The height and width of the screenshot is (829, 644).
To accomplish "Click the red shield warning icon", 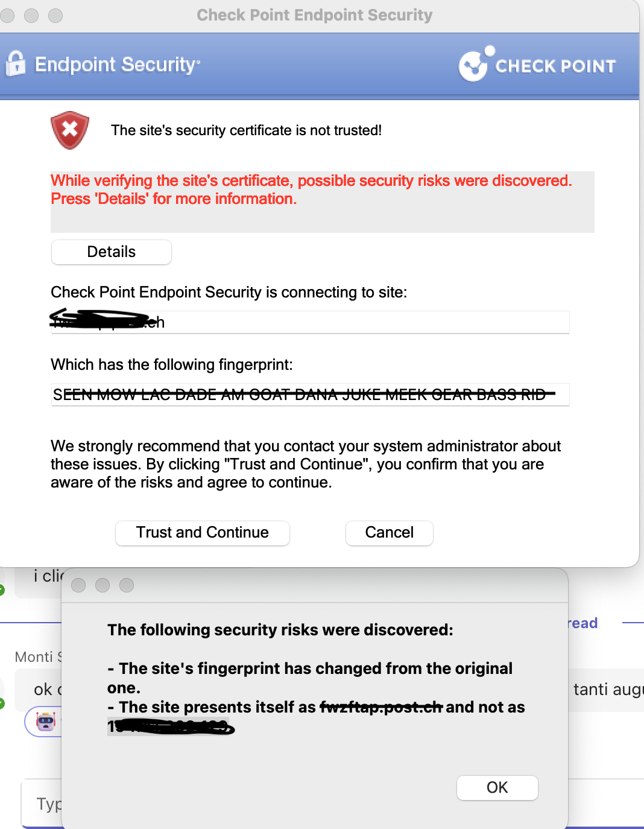I will coord(69,130).
